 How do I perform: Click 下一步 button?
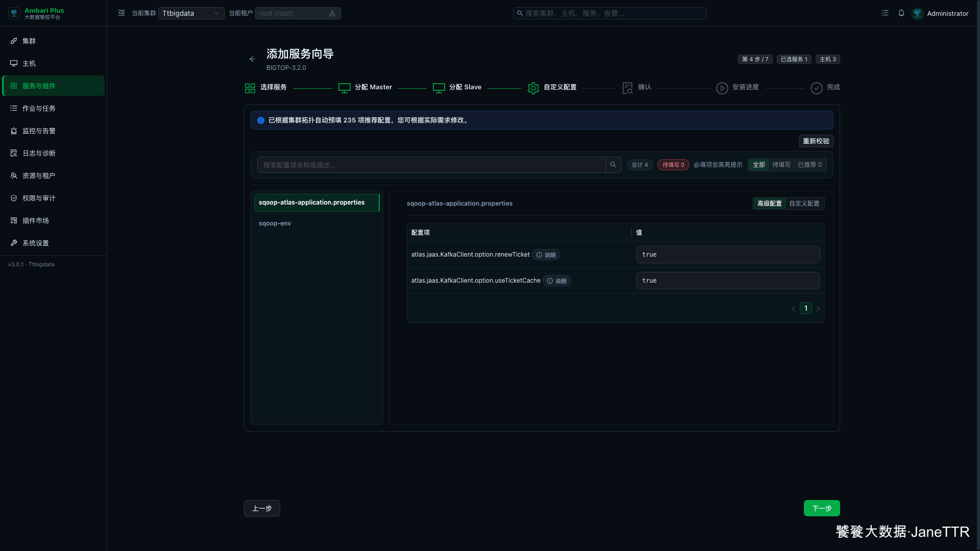tap(822, 508)
